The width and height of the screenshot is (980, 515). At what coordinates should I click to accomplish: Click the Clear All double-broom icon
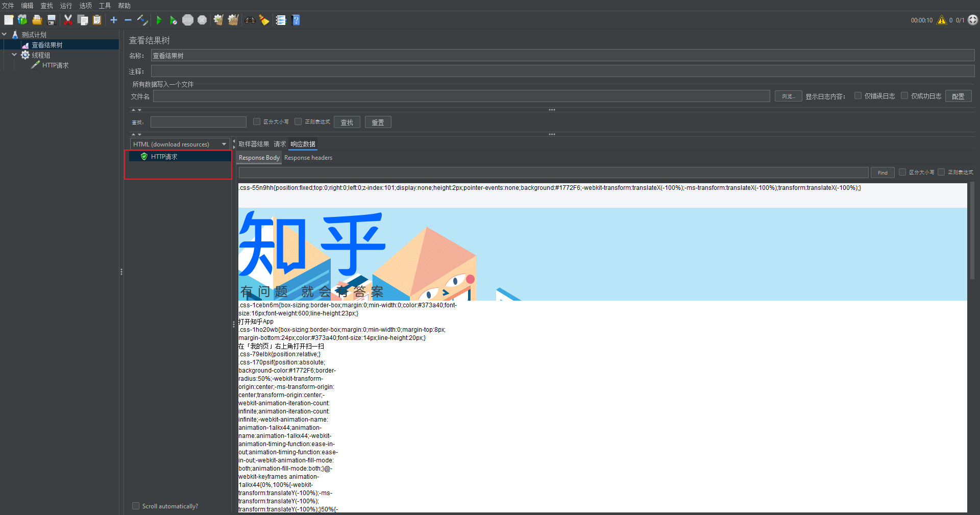233,20
